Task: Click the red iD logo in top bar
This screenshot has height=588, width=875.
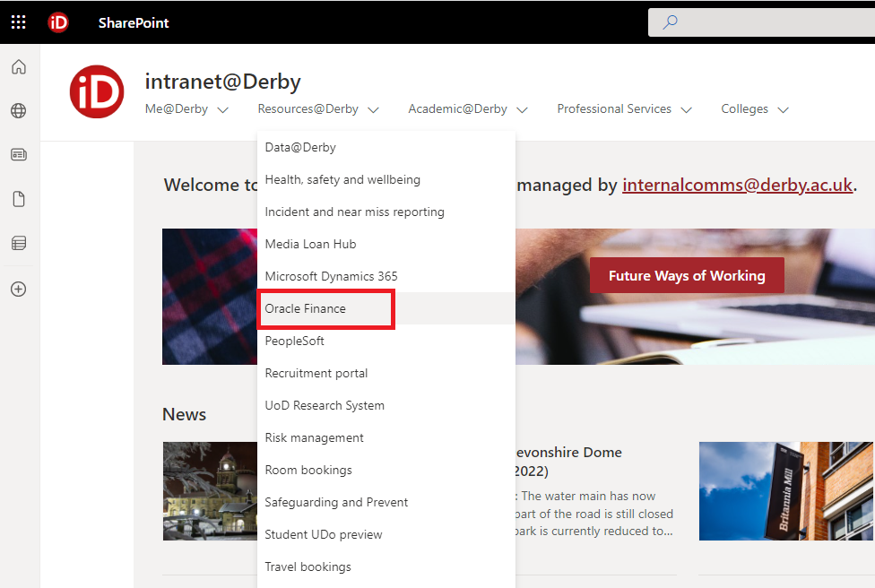Action: [58, 22]
